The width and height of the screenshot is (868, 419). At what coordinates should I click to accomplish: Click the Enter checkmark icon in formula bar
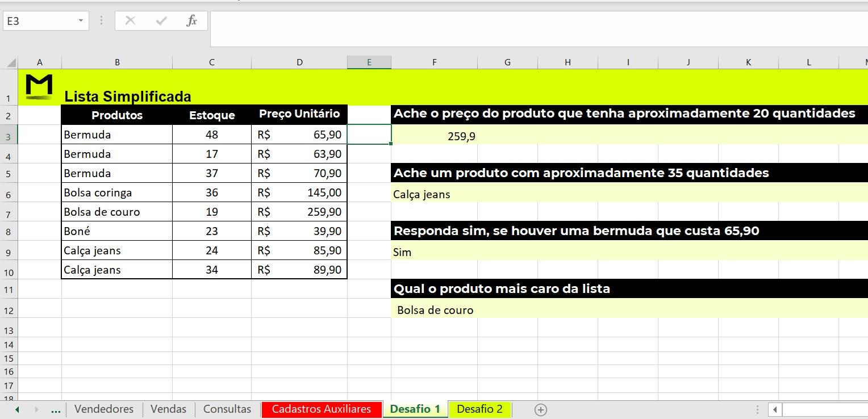pyautogui.click(x=161, y=20)
